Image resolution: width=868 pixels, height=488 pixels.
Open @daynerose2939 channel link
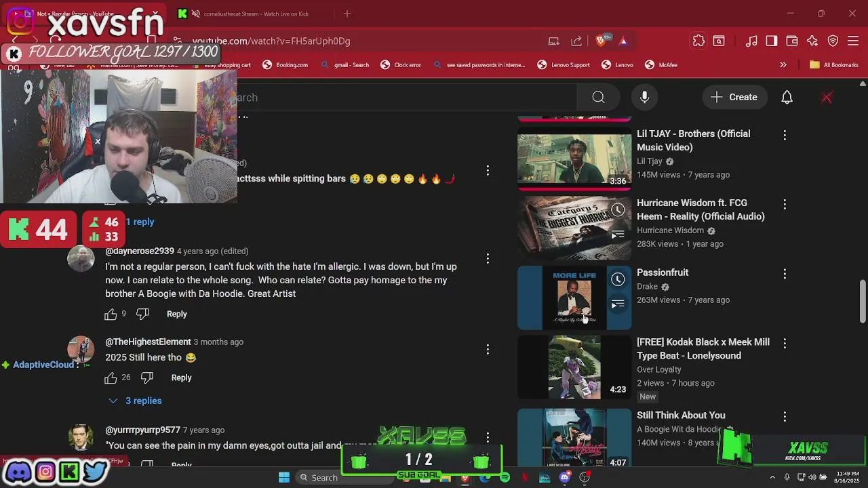tap(140, 251)
